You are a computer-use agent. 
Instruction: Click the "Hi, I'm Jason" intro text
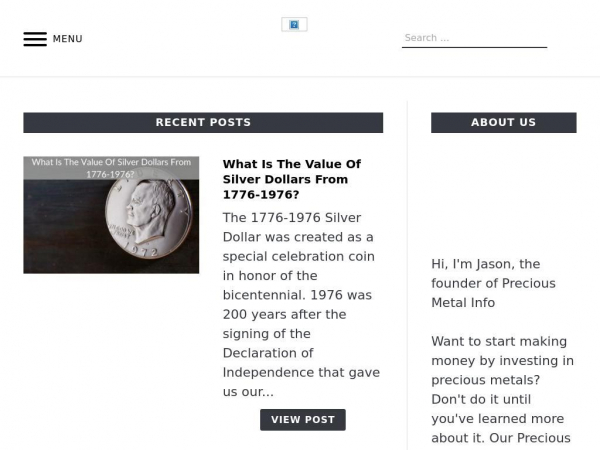(493, 283)
